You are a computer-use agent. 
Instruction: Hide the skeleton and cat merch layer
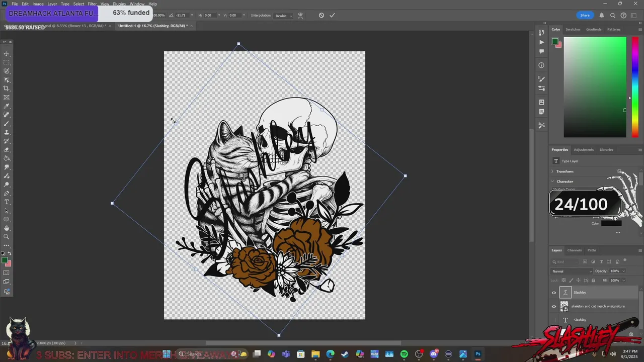(x=554, y=306)
